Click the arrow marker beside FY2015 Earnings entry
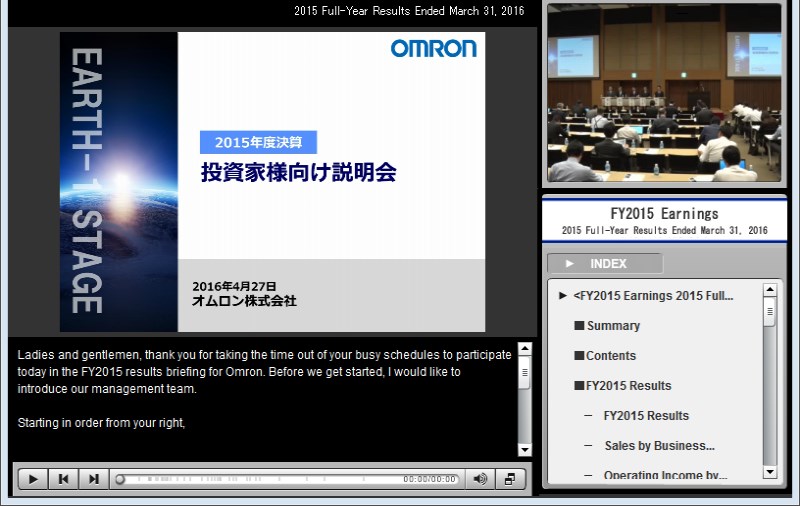Image resolution: width=800 pixels, height=506 pixels. (x=563, y=295)
